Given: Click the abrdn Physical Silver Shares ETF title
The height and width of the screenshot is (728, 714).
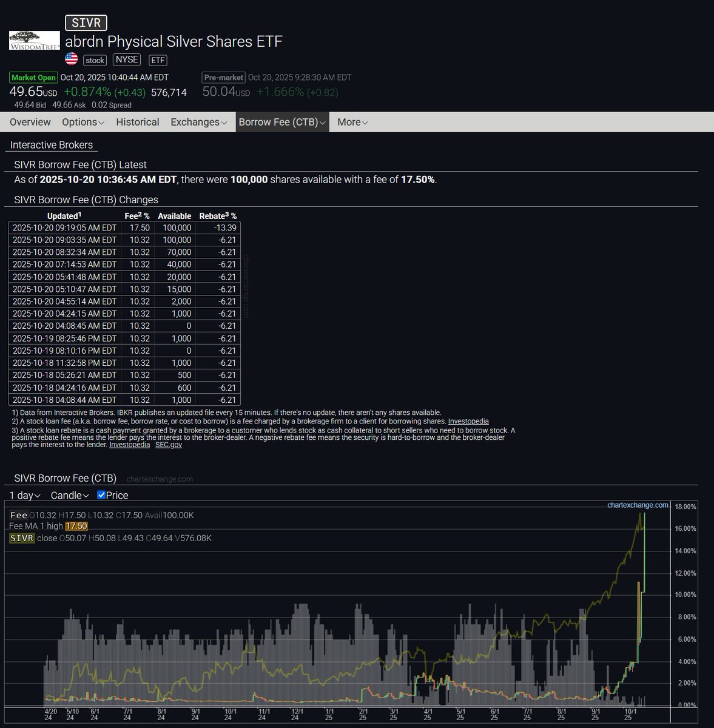Looking at the screenshot, I should [173, 41].
